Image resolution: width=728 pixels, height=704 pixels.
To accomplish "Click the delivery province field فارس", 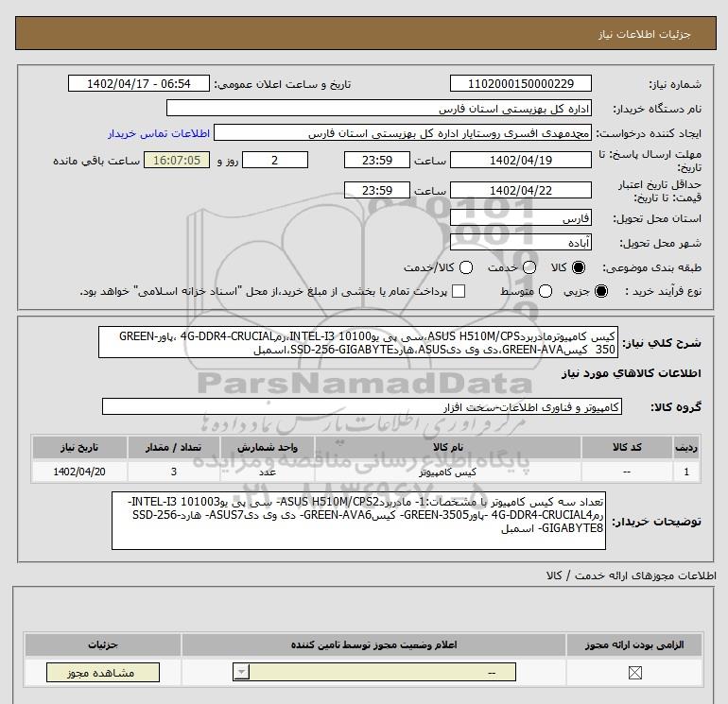I will coord(520,217).
